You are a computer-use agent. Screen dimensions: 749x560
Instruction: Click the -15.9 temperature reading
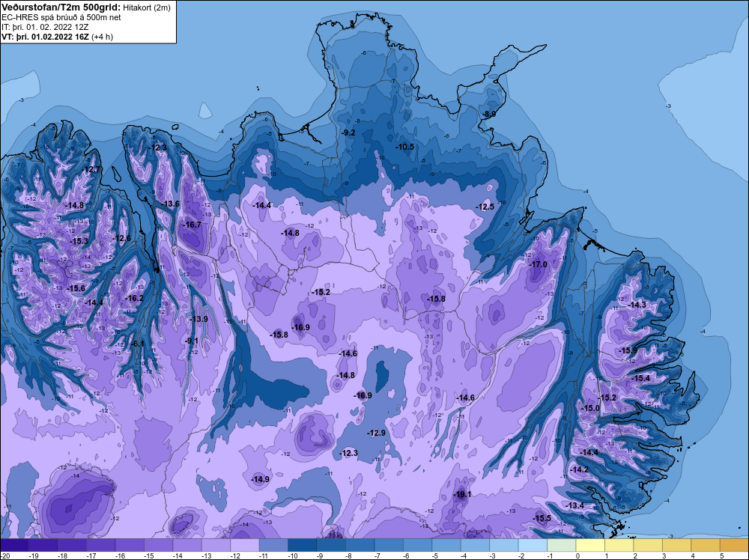[628, 351]
